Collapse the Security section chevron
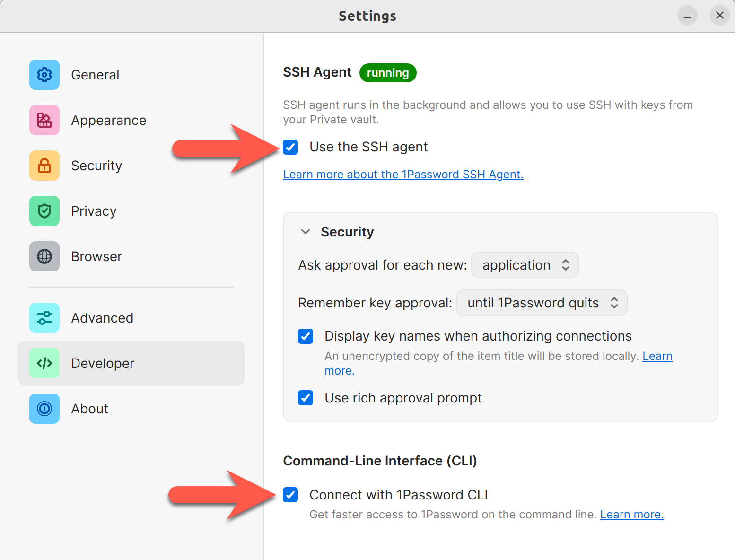Viewport: 735px width, 560px height. click(x=306, y=232)
